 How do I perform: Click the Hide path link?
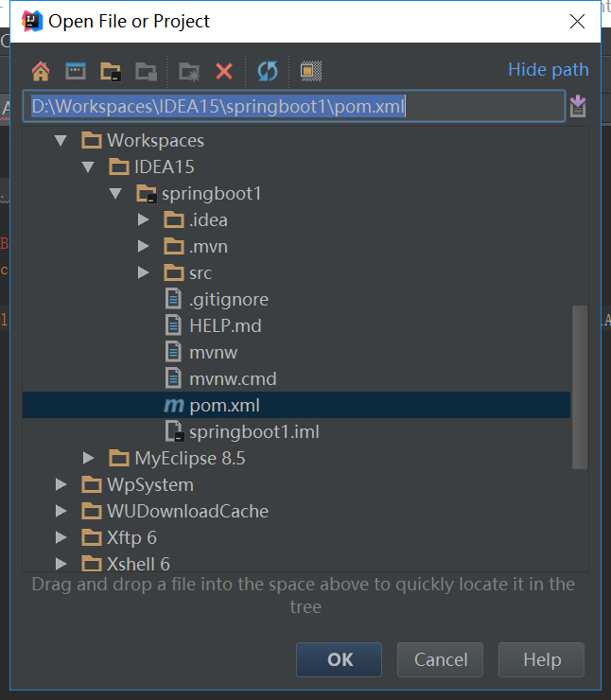(x=548, y=70)
